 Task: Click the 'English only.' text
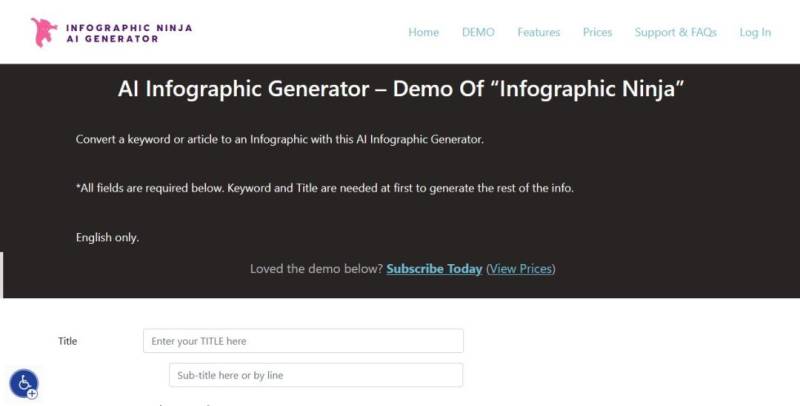tap(107, 238)
